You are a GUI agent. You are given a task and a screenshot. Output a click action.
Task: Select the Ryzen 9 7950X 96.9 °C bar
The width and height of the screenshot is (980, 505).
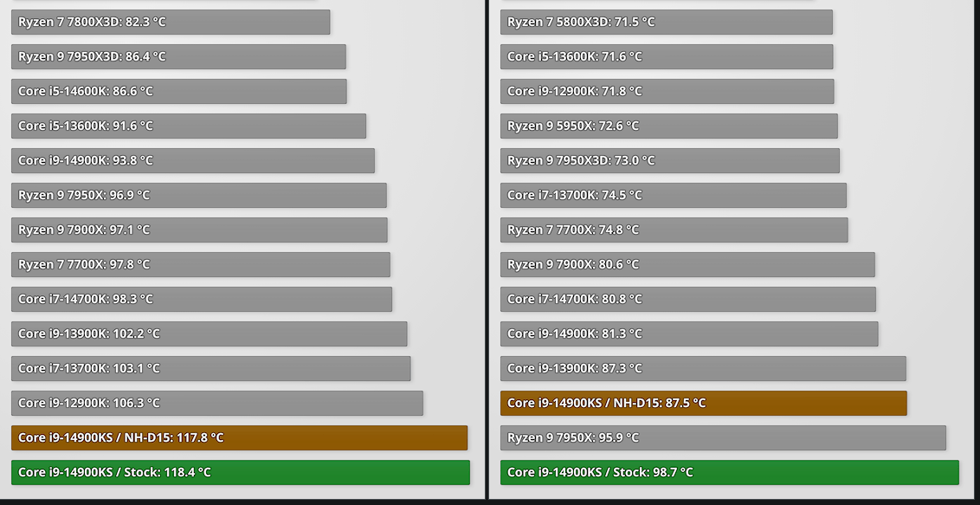point(199,196)
